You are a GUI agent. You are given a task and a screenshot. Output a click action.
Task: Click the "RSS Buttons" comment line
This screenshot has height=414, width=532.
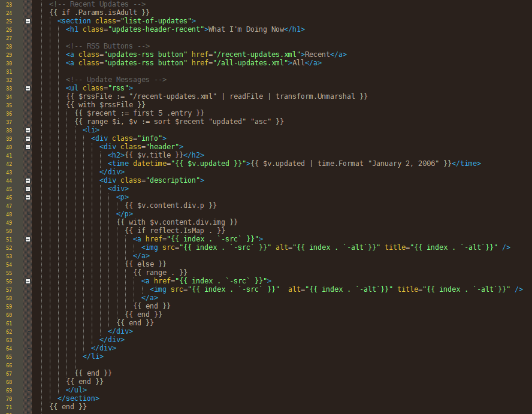tap(108, 46)
